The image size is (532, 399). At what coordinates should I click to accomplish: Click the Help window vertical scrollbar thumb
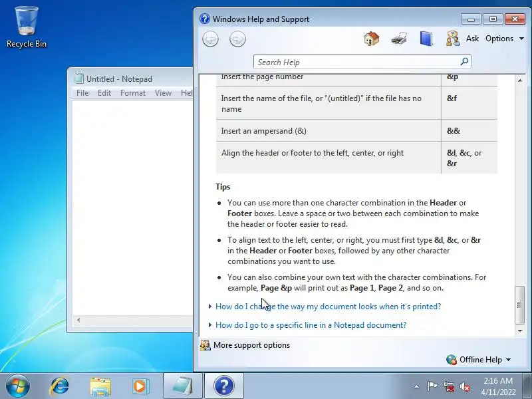(x=520, y=305)
